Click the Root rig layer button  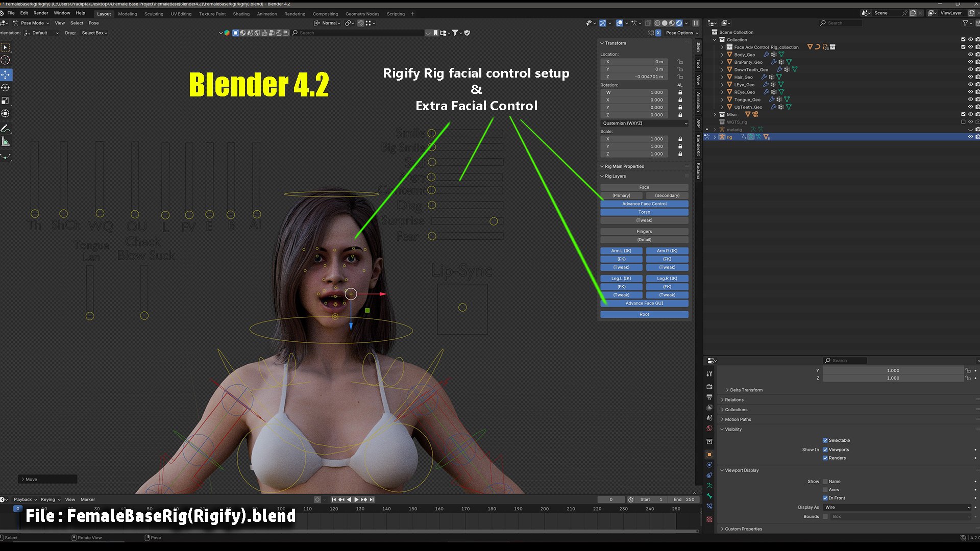644,314
